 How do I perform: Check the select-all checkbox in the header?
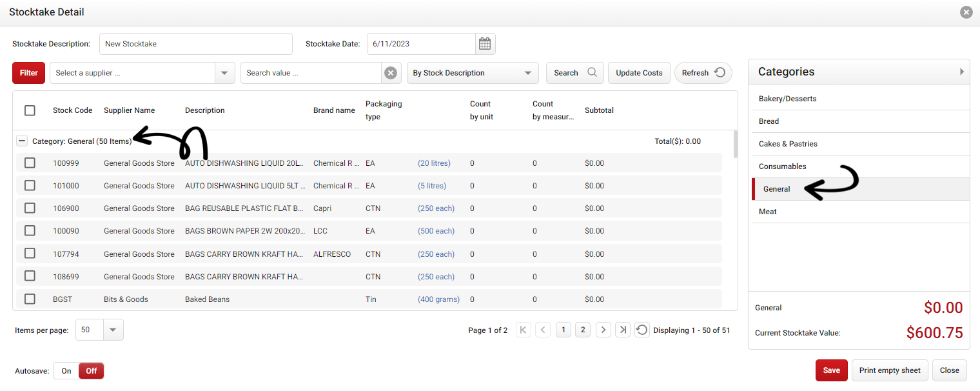point(30,110)
